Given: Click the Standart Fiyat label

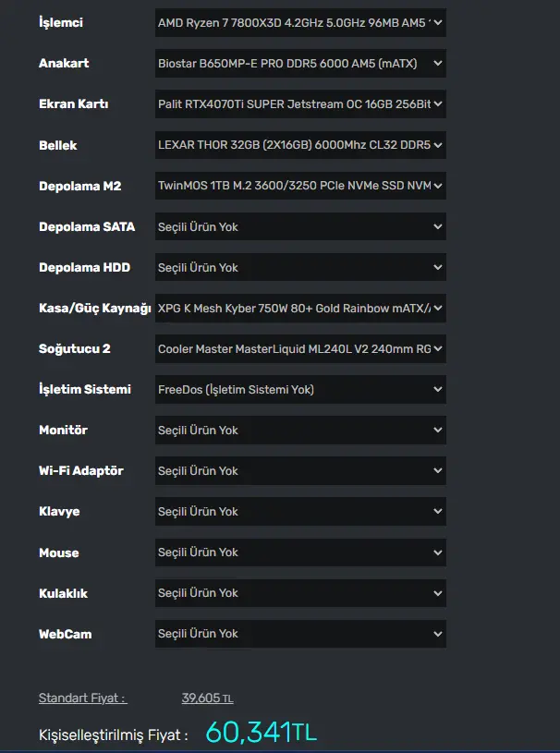Looking at the screenshot, I should coord(82,698).
